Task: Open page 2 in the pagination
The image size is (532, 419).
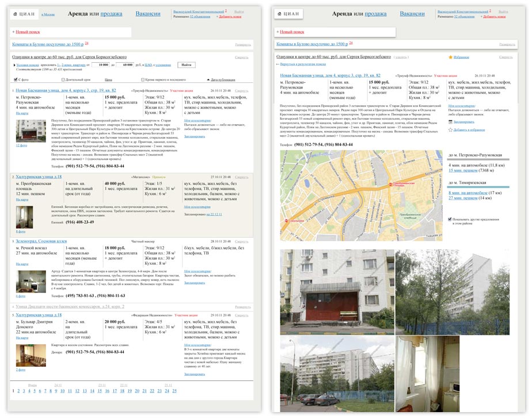Action: click(18, 391)
